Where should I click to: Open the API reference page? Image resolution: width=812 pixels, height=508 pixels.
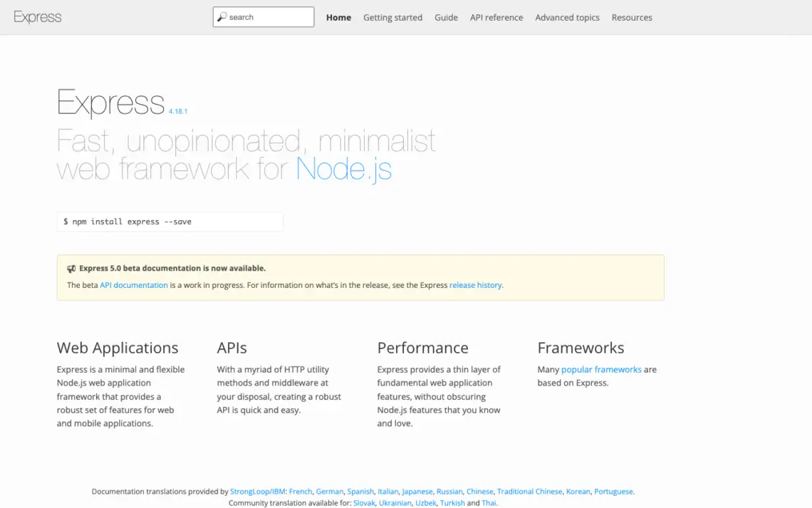click(x=496, y=17)
